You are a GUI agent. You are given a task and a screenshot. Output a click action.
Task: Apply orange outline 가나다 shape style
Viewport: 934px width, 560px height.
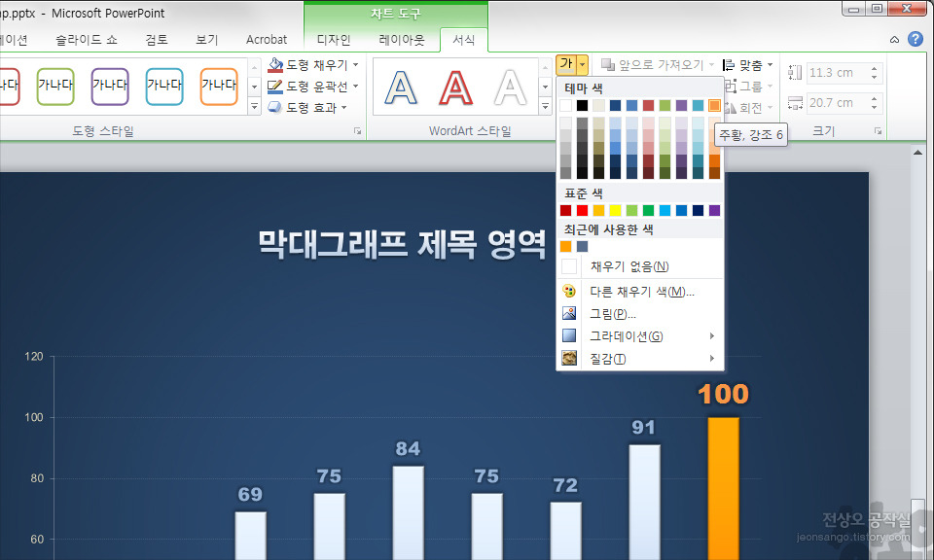(219, 87)
